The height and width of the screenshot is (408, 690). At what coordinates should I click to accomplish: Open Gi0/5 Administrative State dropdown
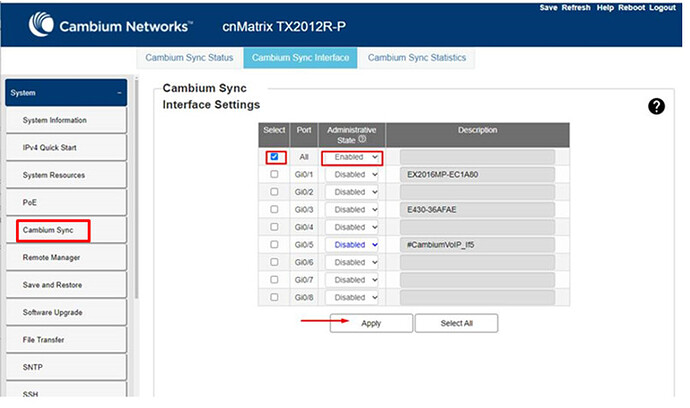click(352, 245)
